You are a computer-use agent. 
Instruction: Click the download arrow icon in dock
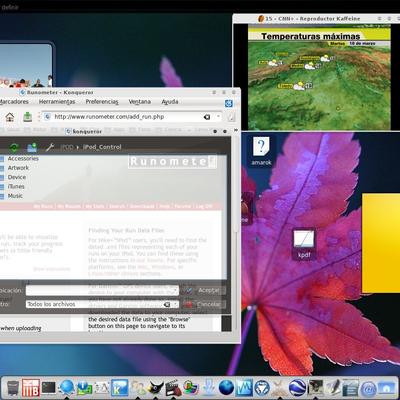point(209,388)
